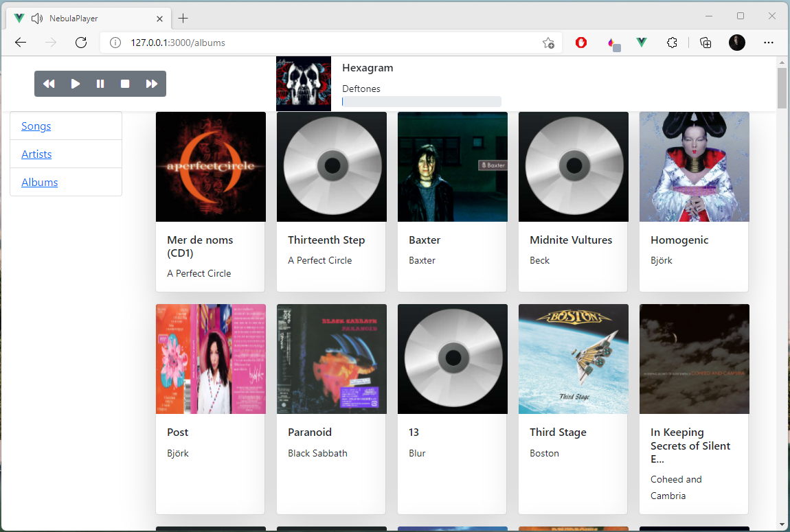Click the site information icon in address bar

click(x=115, y=43)
